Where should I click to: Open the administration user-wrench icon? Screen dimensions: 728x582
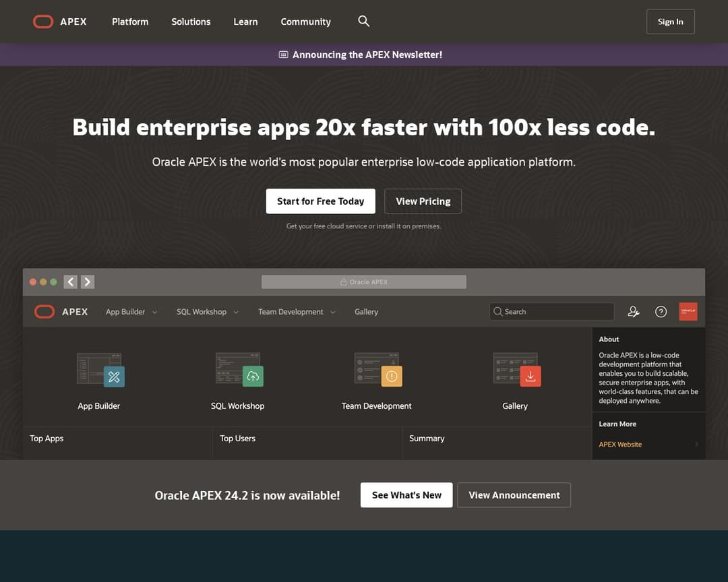(633, 312)
